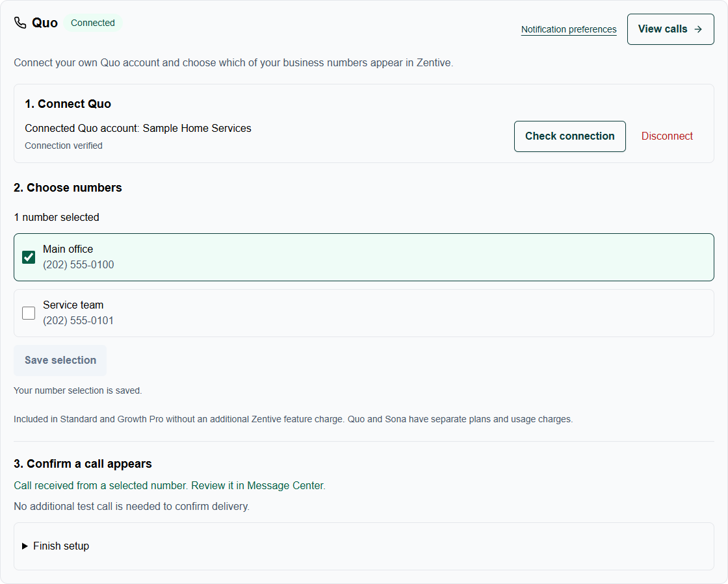Click phone number (202) 555-0100
Screen dimensions: 728x584
point(79,264)
